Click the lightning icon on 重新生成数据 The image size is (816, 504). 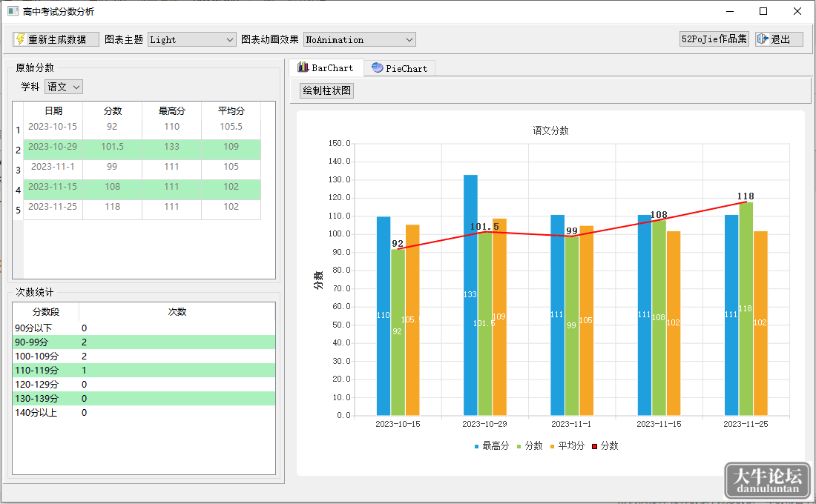(x=20, y=39)
